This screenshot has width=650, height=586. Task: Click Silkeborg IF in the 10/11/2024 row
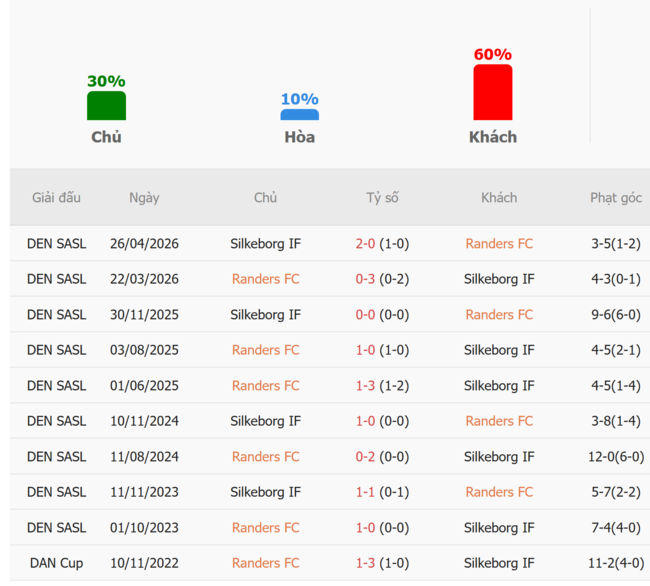tap(265, 421)
